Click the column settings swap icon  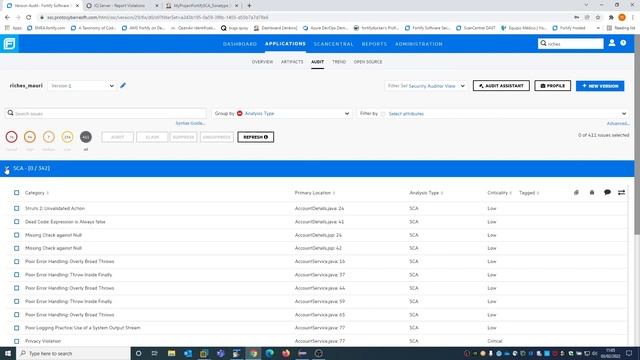(x=621, y=192)
